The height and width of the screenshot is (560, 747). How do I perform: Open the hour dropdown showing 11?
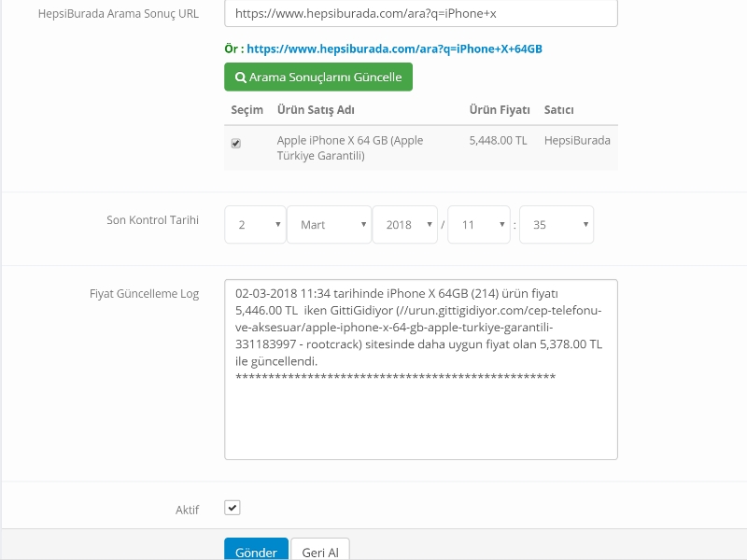478,225
